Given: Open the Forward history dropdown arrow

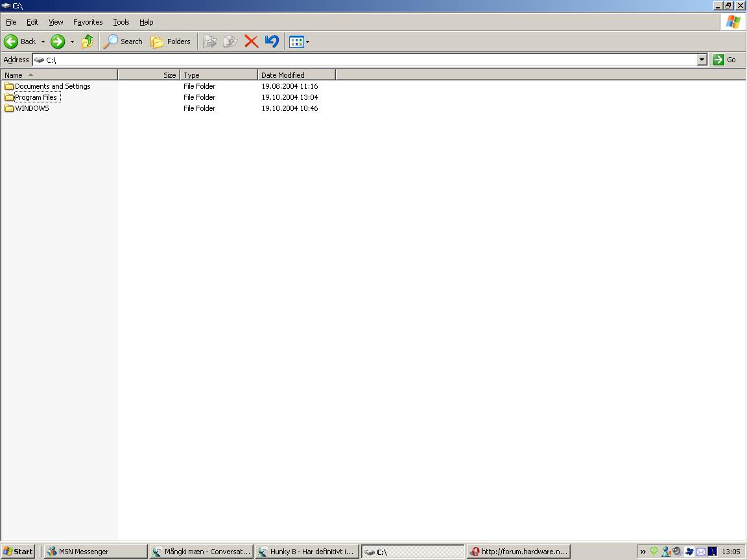Looking at the screenshot, I should pyautogui.click(x=73, y=42).
